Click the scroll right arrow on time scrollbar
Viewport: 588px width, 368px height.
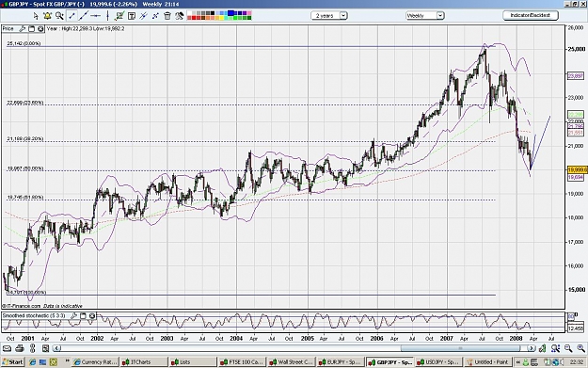[x=531, y=348]
